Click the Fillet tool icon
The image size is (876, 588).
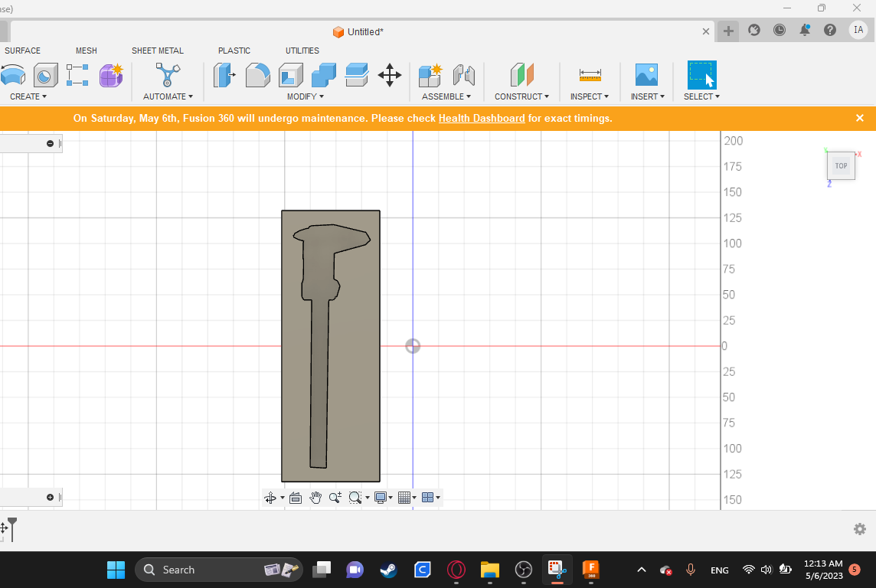pos(257,75)
